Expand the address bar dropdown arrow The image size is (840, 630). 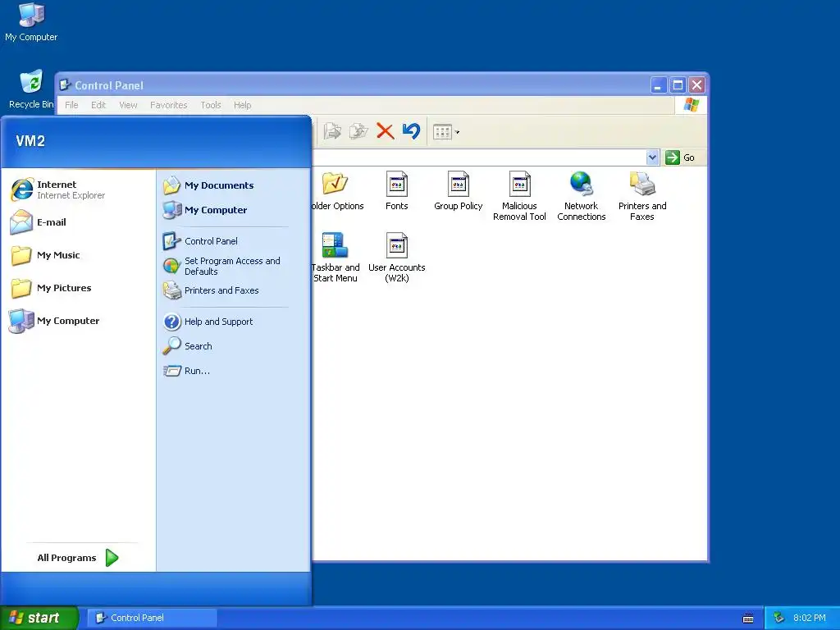point(652,157)
